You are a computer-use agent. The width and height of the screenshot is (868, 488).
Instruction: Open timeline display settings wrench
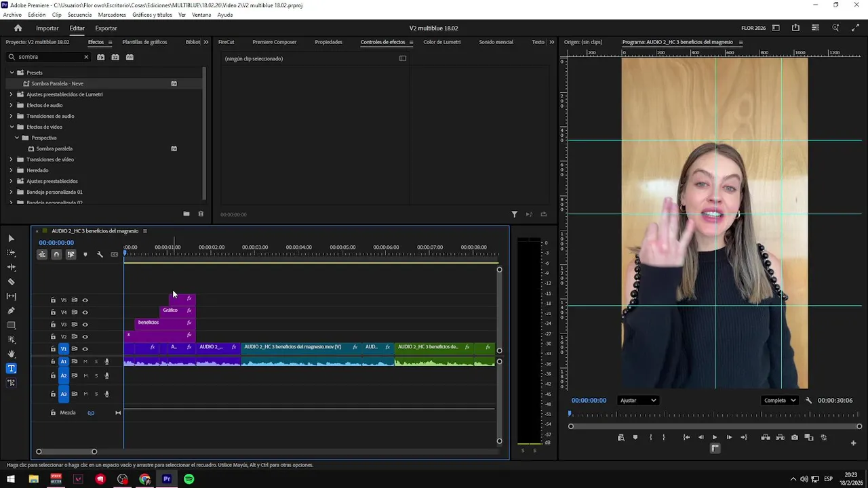click(100, 255)
